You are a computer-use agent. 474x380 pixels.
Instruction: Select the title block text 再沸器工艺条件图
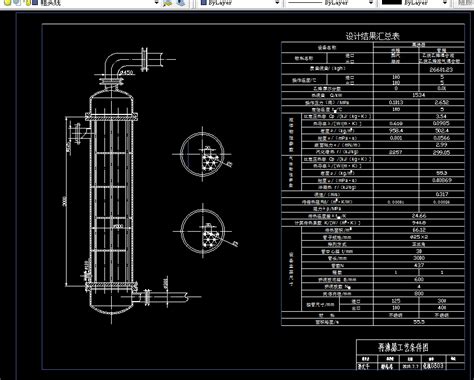[403, 347]
